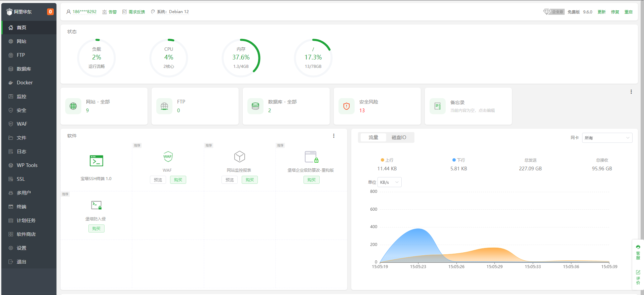Click the 更新 update link
Viewport: 644px width, 295px height.
click(x=601, y=12)
